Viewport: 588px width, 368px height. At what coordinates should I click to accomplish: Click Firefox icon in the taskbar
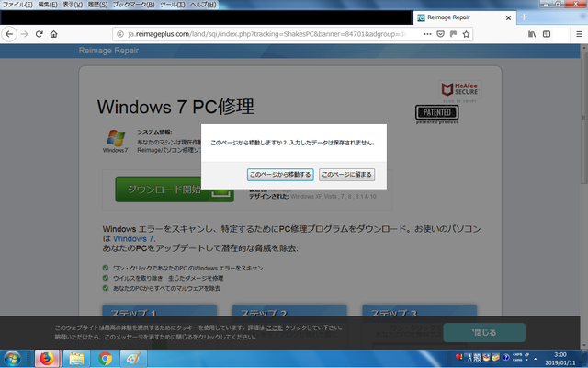click(x=47, y=359)
